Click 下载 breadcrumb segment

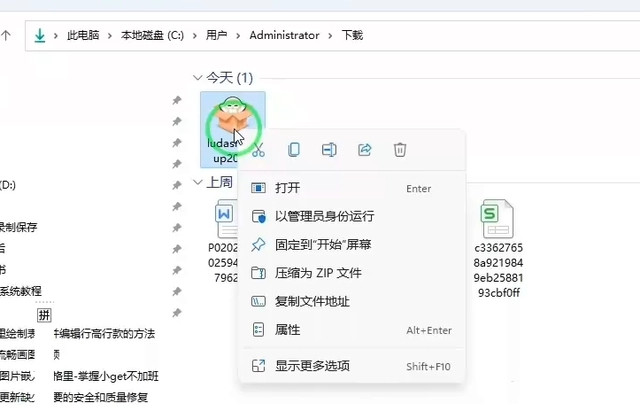pyautogui.click(x=352, y=36)
